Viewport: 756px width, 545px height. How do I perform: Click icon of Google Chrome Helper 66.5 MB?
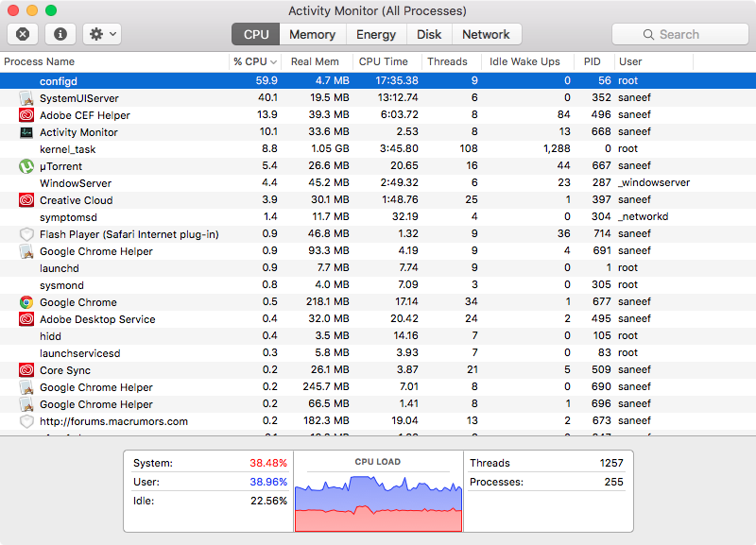coord(26,404)
